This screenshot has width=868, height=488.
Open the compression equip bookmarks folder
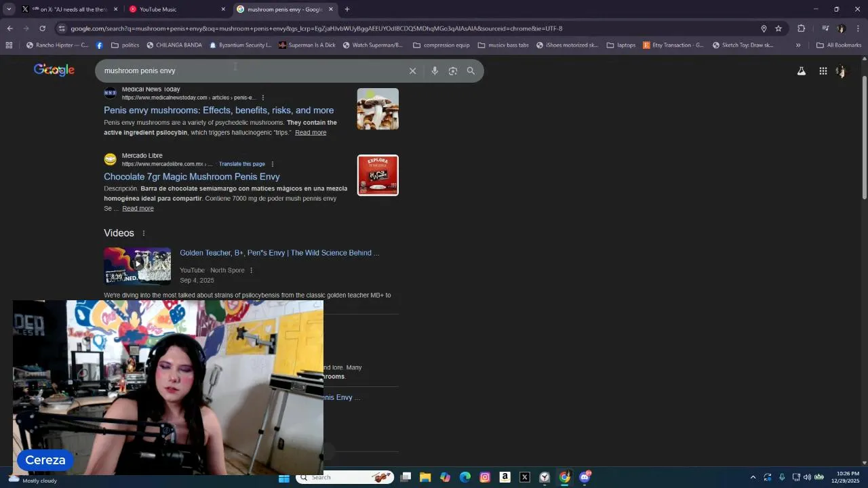click(441, 45)
